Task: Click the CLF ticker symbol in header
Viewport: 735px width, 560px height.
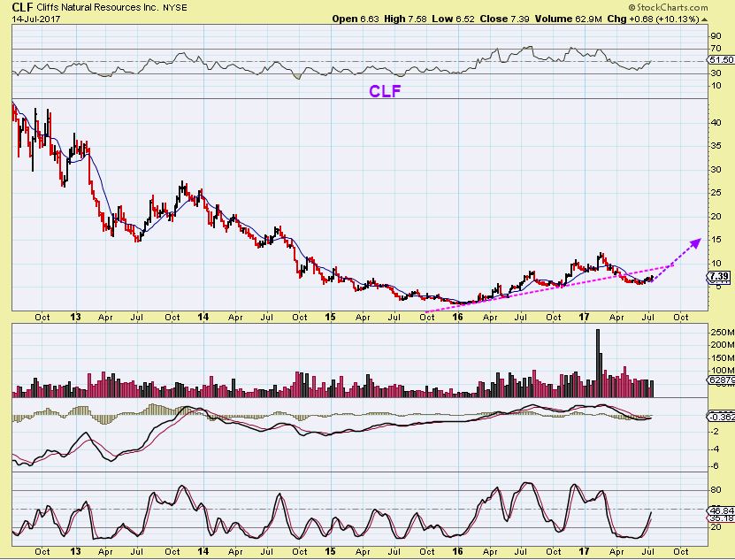Action: pyautogui.click(x=22, y=7)
